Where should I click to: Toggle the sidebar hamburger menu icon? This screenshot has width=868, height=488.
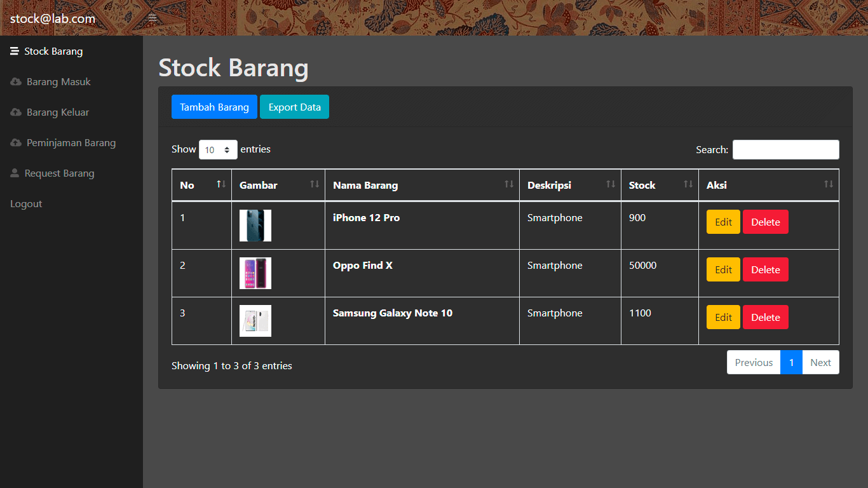(153, 18)
